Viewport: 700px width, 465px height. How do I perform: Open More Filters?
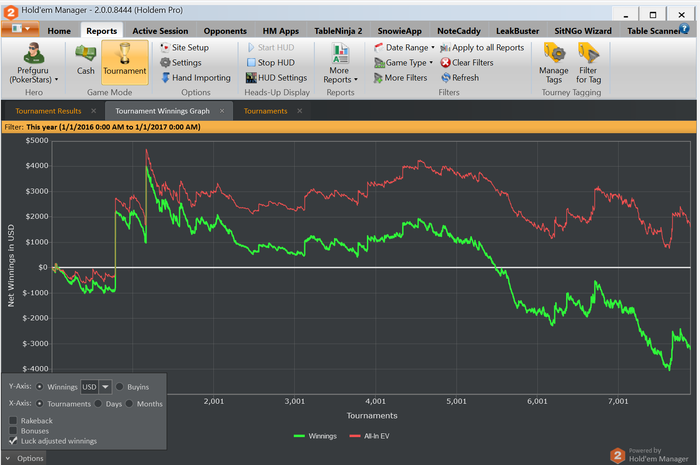[400, 78]
